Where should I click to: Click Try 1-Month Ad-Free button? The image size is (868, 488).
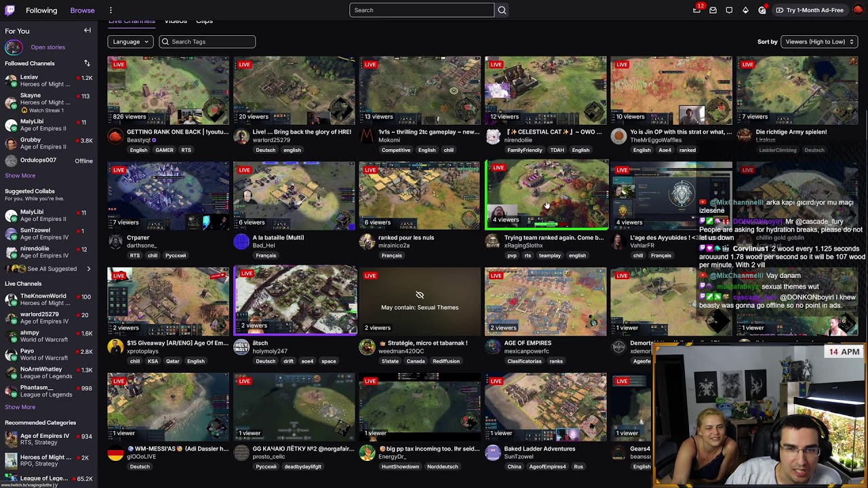point(810,10)
